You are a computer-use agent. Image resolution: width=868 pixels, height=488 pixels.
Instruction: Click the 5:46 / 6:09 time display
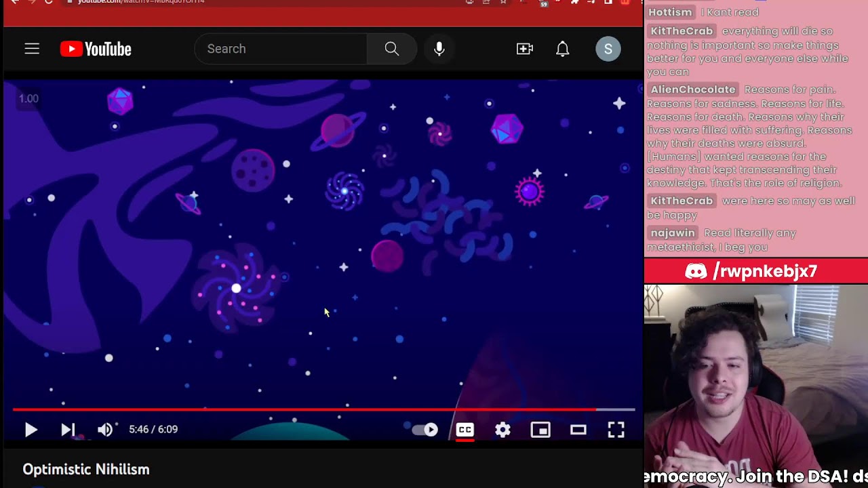coord(153,429)
